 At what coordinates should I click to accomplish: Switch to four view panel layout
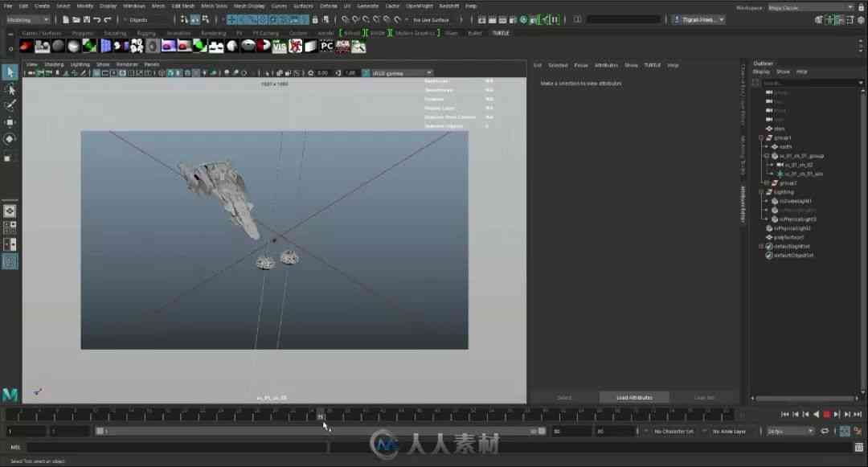click(10, 227)
